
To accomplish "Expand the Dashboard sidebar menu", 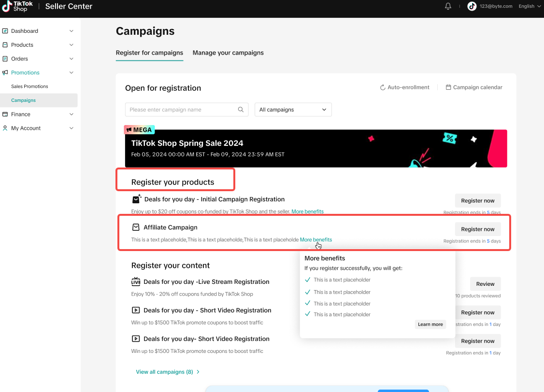I will point(39,31).
